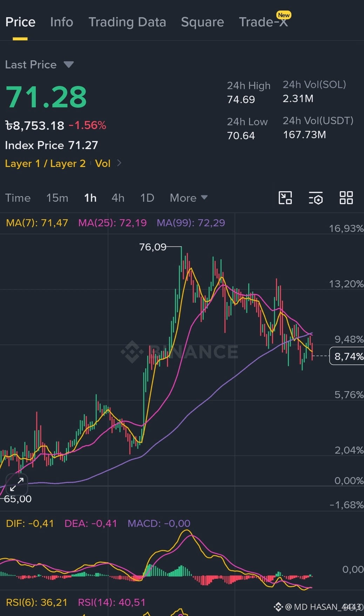Click the RSI(6): 36,21 label

pyautogui.click(x=37, y=602)
